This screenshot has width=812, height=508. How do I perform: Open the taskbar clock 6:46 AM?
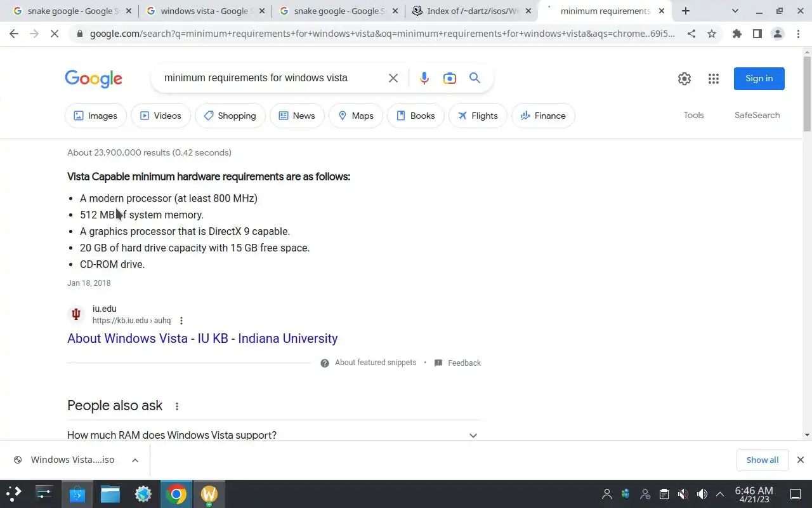click(x=754, y=494)
